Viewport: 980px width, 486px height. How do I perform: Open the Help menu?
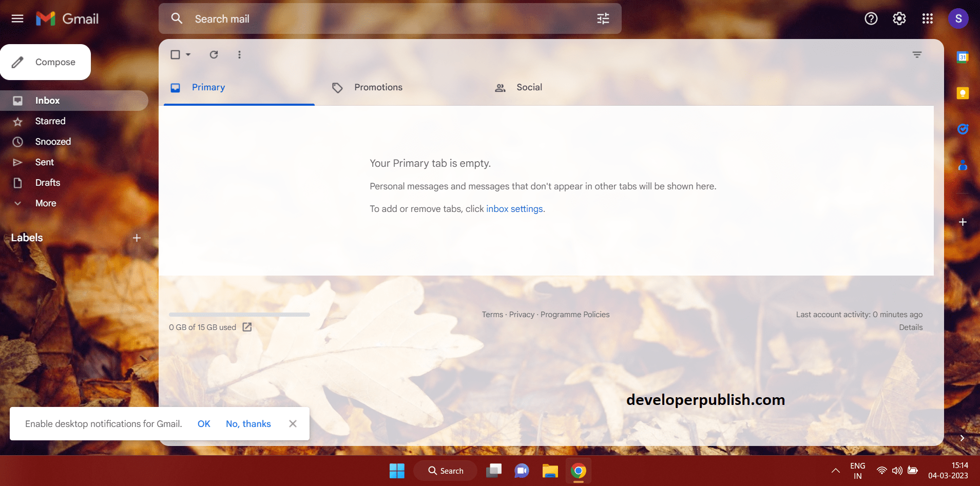click(x=871, y=18)
